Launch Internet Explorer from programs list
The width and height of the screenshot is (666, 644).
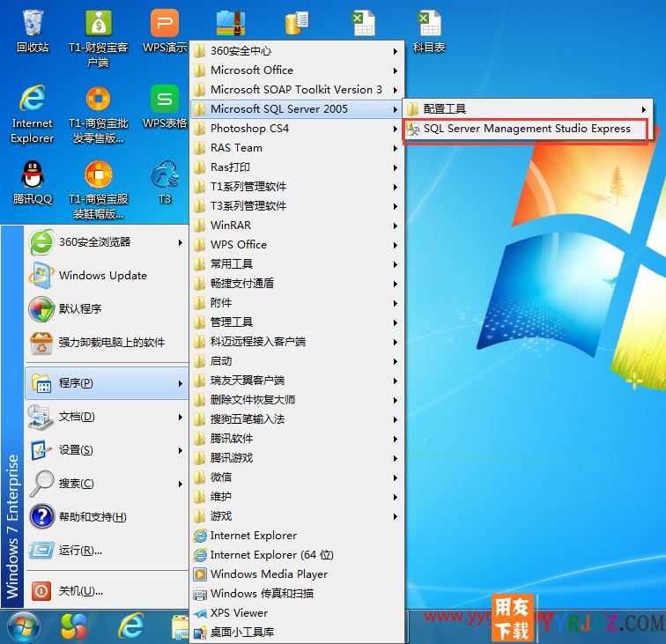297,536
